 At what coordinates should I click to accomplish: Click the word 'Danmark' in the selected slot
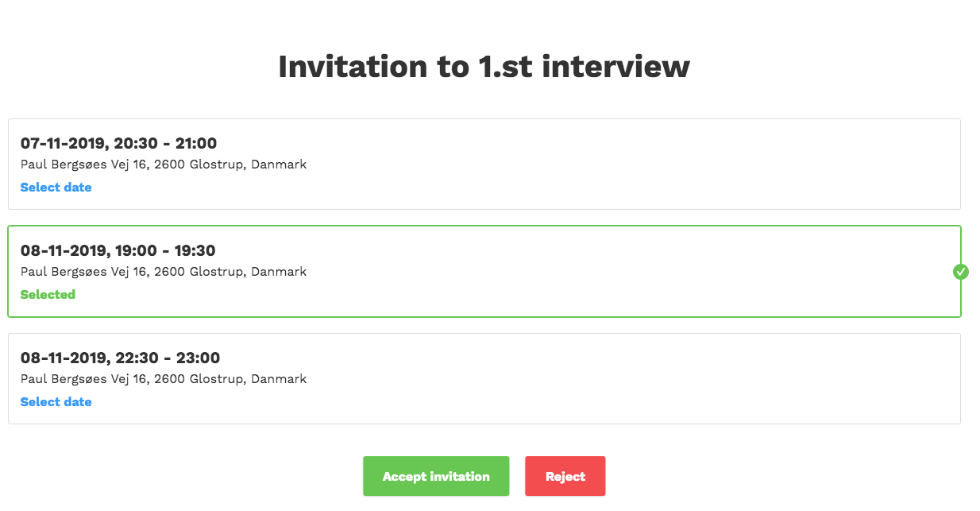point(279,272)
